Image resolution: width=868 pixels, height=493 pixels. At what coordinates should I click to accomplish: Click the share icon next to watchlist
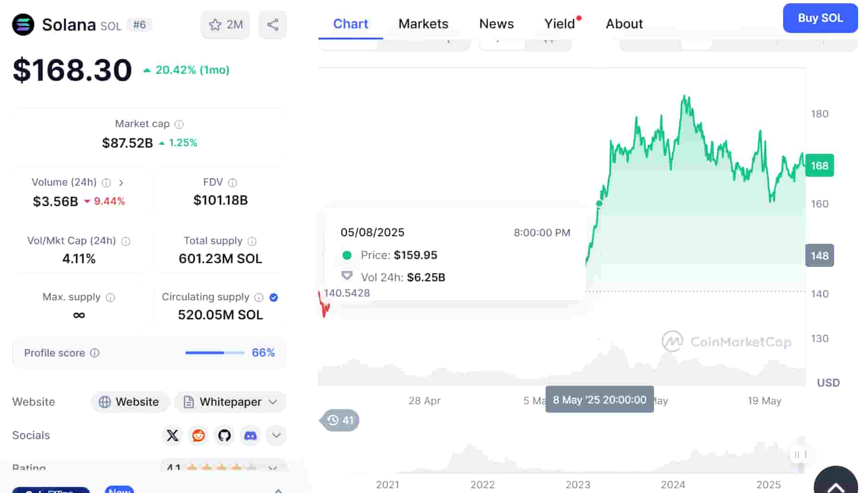(x=273, y=25)
